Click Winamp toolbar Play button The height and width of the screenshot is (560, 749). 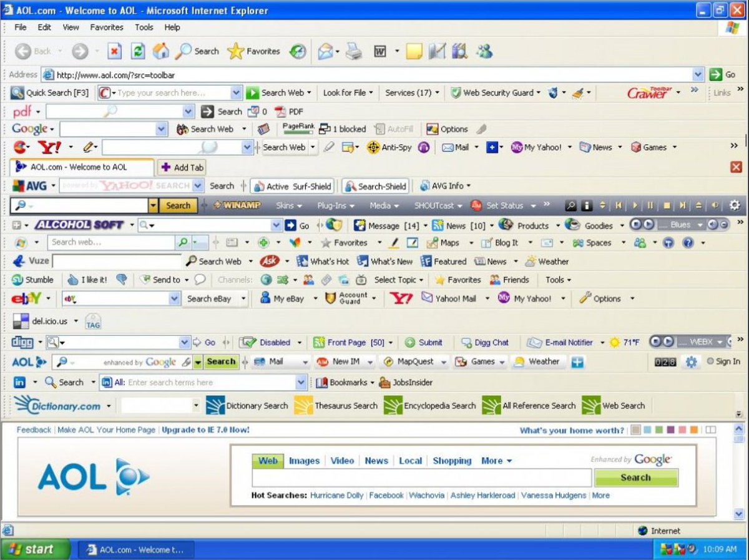coord(635,205)
